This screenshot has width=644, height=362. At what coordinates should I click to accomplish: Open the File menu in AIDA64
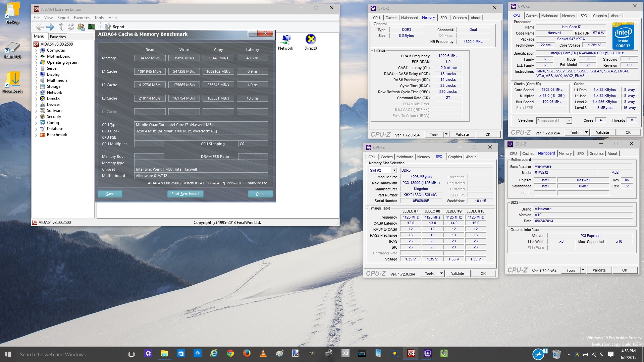point(37,18)
